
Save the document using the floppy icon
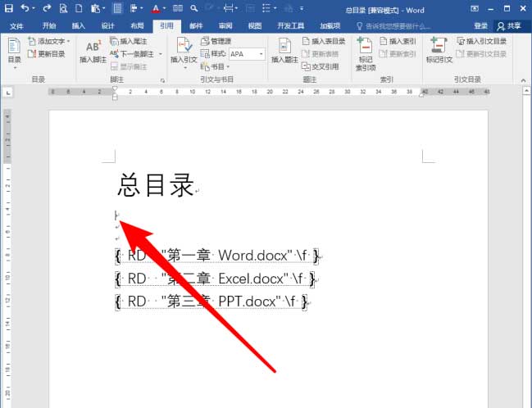(x=8, y=8)
